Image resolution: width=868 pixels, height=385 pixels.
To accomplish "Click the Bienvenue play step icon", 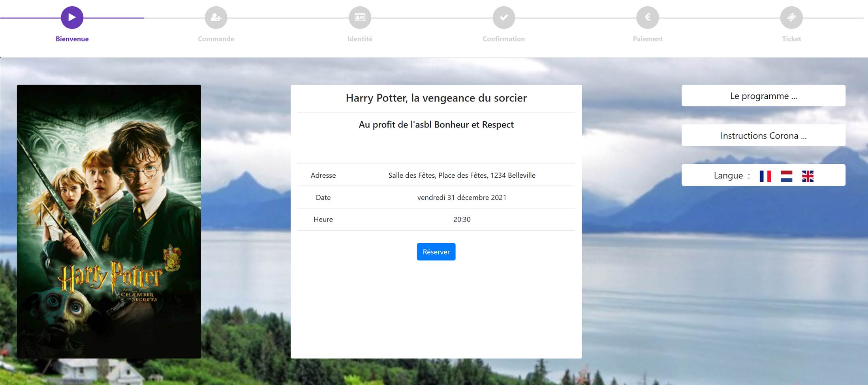I will [x=72, y=17].
